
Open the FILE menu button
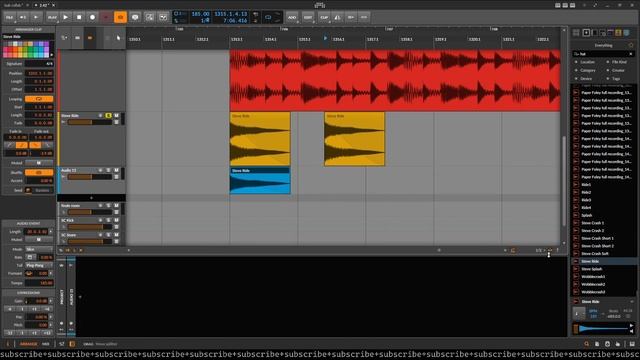coord(9,17)
